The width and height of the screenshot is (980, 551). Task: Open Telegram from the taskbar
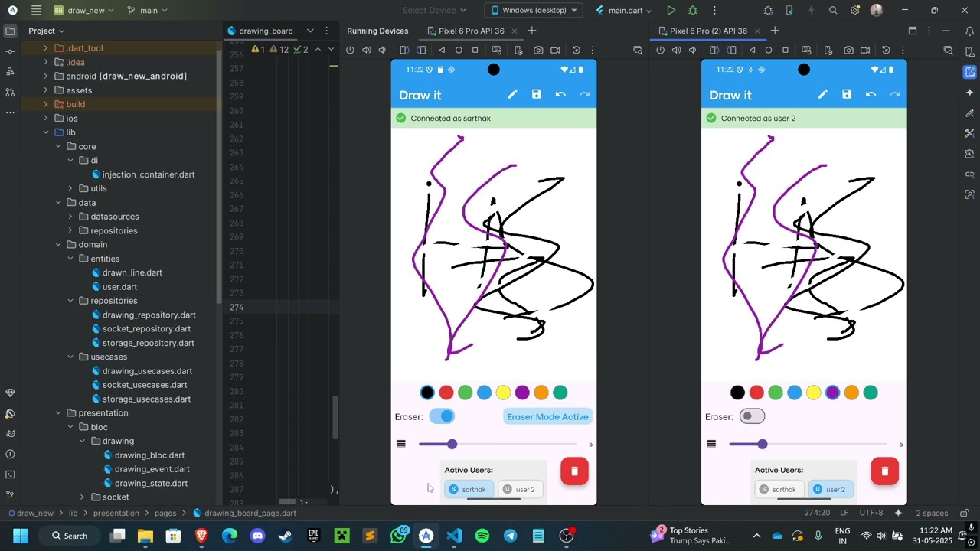click(510, 536)
